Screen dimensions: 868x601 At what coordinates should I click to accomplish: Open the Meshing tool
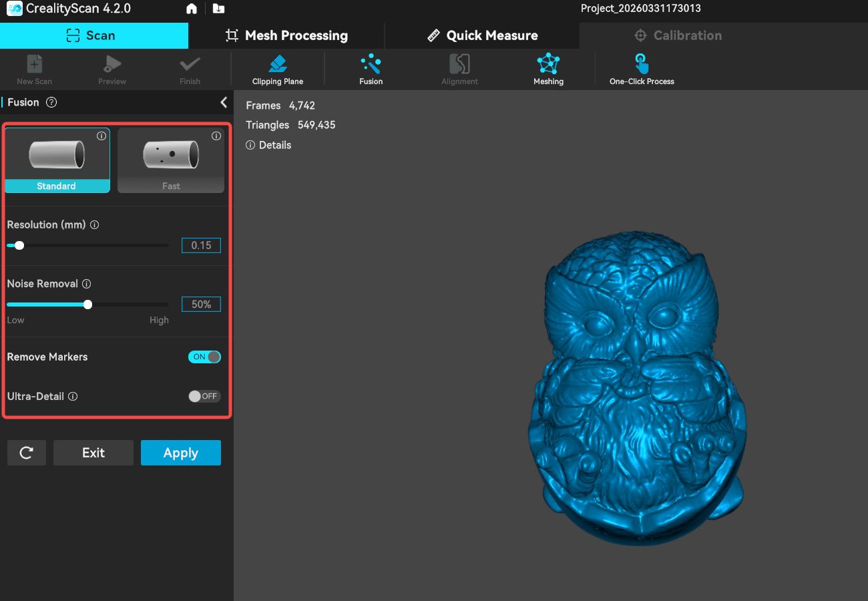(x=548, y=65)
